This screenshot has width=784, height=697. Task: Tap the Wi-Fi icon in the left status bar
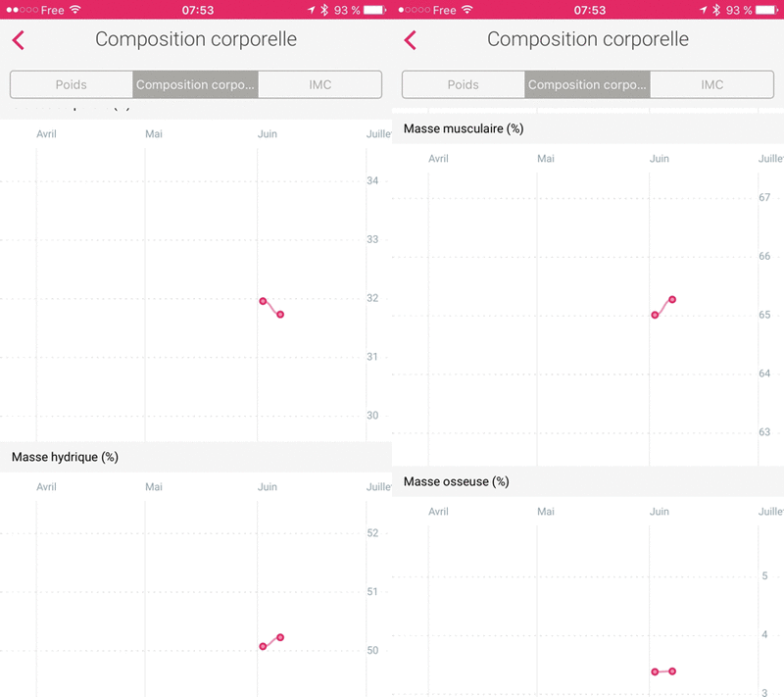75,10
